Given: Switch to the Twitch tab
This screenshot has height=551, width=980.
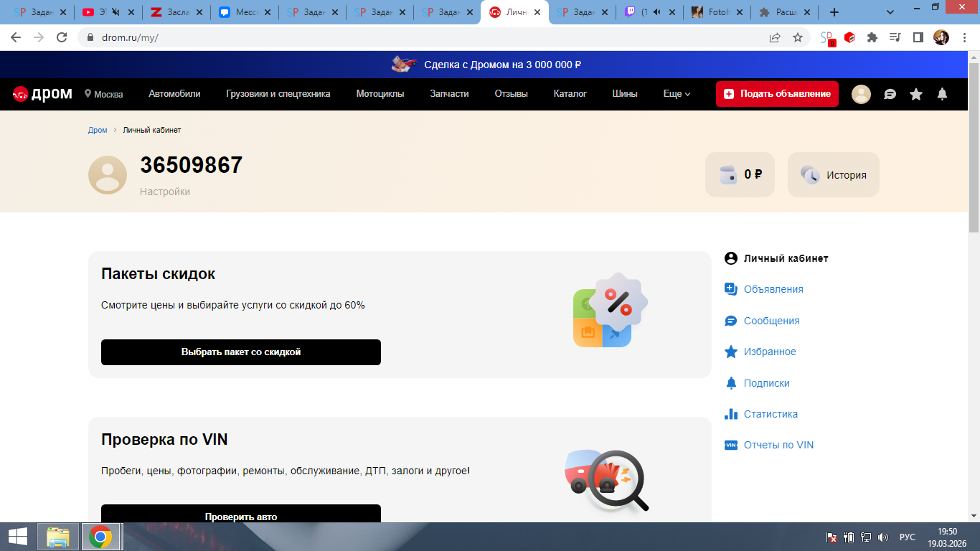Looking at the screenshot, I should (x=649, y=12).
